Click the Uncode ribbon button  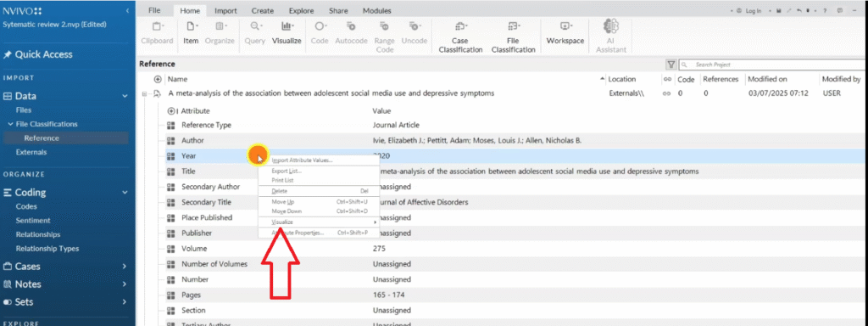[x=414, y=33]
